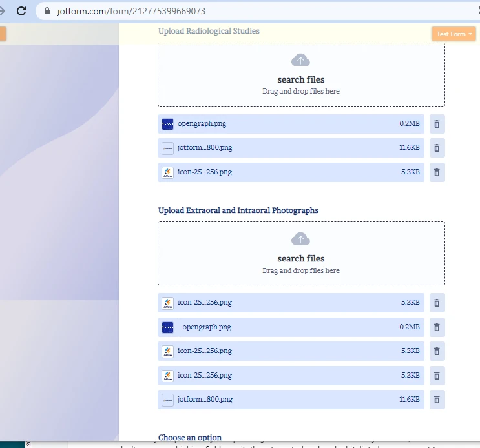Image resolution: width=480 pixels, height=448 pixels.
Task: Open the Test Form dropdown button
Action: (x=454, y=34)
